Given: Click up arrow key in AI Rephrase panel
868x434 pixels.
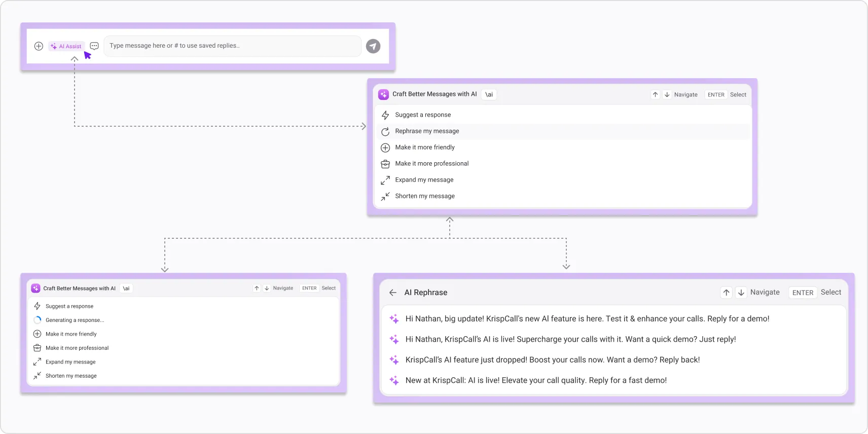Looking at the screenshot, I should pos(727,293).
